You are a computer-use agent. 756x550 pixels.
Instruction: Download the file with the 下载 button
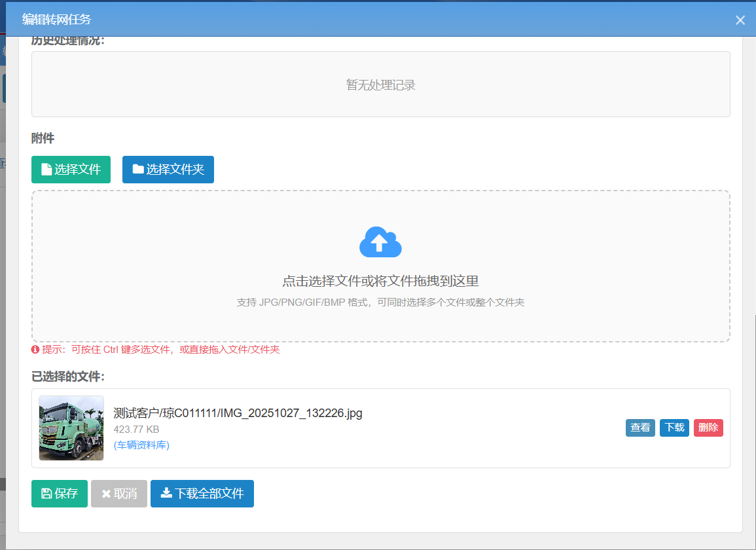click(x=674, y=428)
